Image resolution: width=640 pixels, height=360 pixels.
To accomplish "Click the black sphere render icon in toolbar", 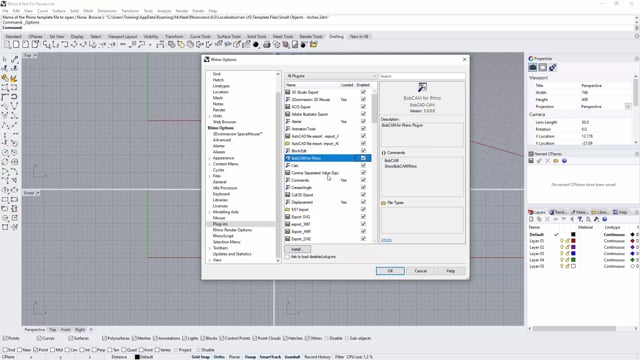I will tap(256, 44).
